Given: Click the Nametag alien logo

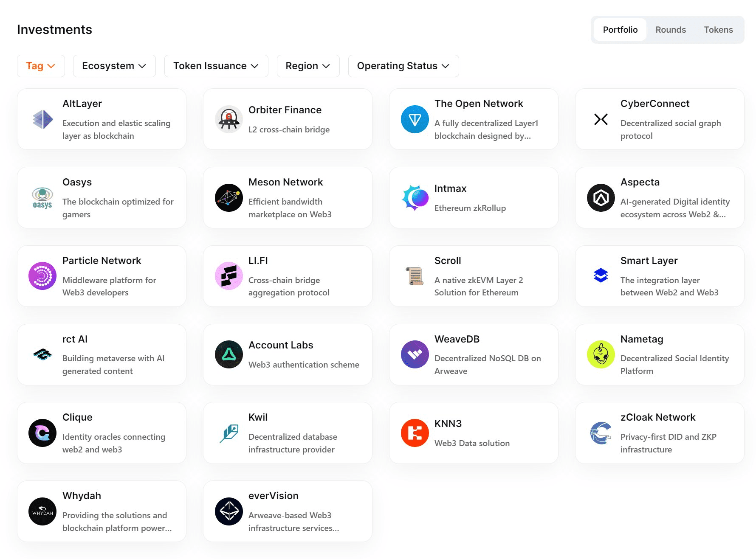Looking at the screenshot, I should click(601, 354).
